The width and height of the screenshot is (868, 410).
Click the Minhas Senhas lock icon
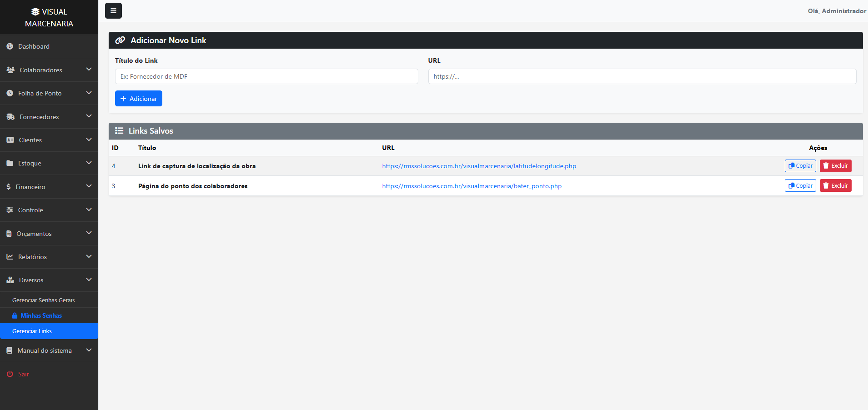coord(15,315)
